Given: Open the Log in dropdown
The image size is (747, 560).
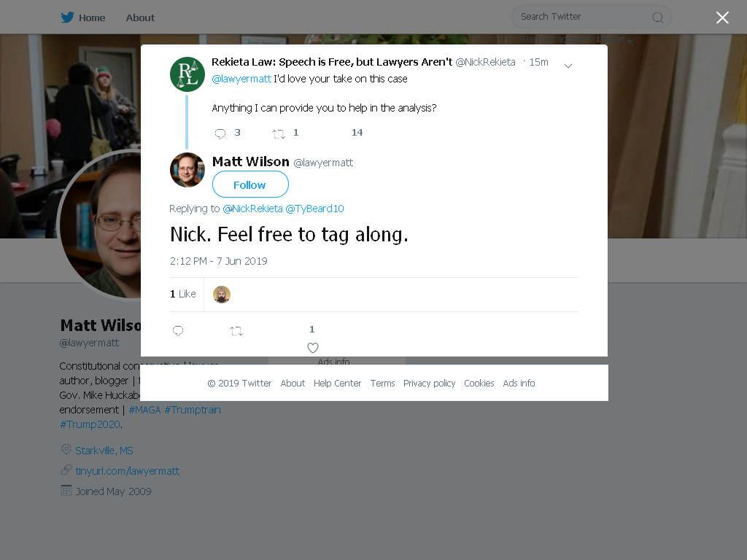Looking at the screenshot, I should click(614, 39).
